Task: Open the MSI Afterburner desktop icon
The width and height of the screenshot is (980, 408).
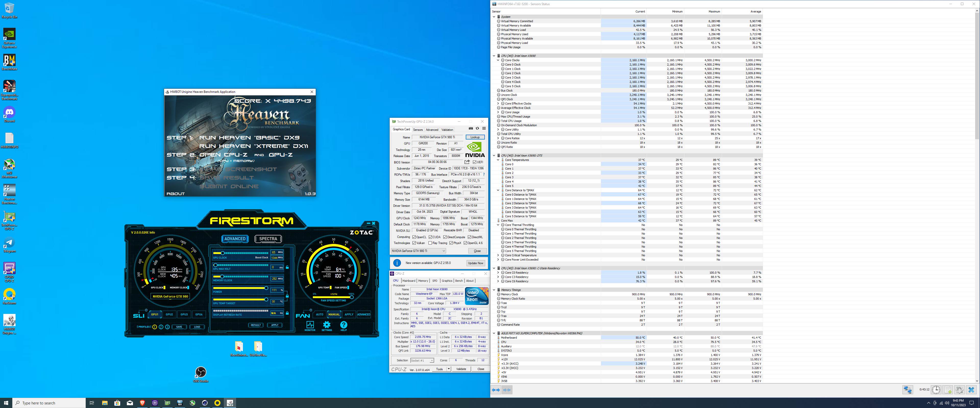Action: [x=9, y=169]
